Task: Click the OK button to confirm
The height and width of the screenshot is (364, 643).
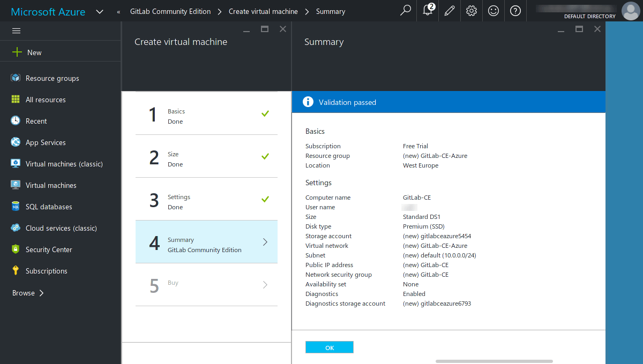Action: tap(329, 347)
